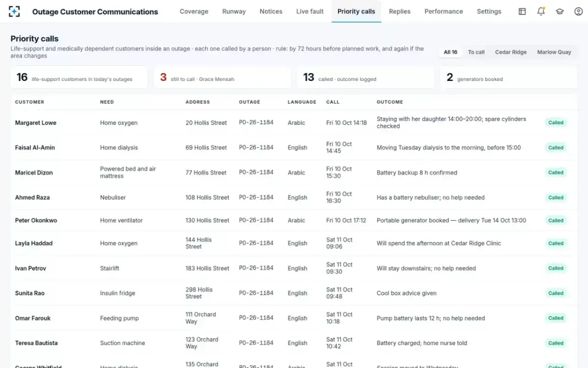Click the Sat 11 Oct 09:06 call time
This screenshot has height=368, width=588.
[340, 243]
